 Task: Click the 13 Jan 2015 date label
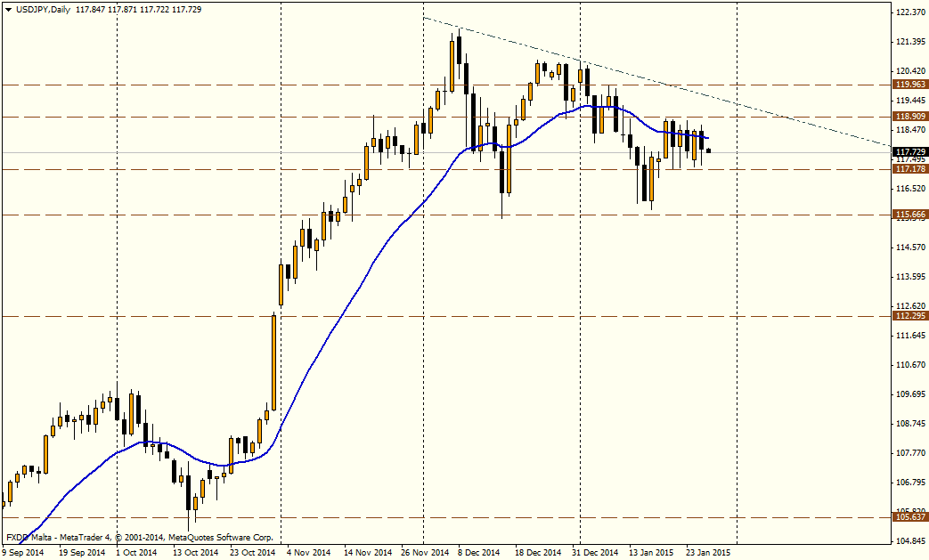click(652, 553)
